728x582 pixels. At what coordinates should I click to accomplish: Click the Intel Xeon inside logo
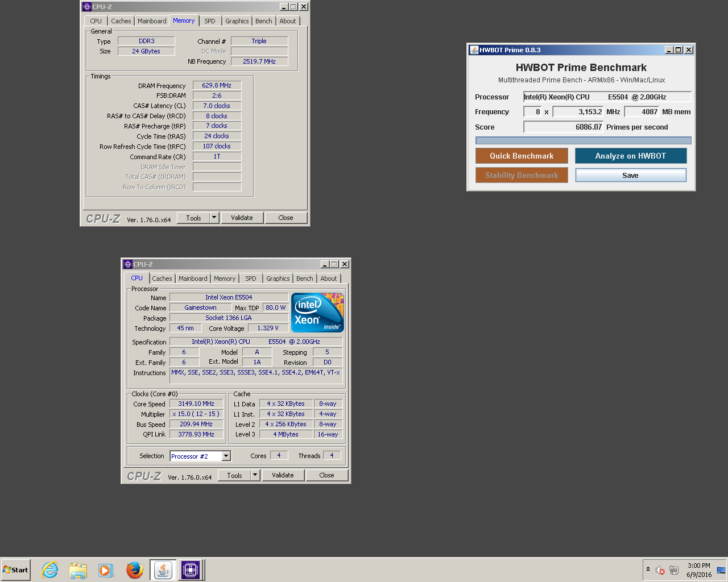[317, 313]
